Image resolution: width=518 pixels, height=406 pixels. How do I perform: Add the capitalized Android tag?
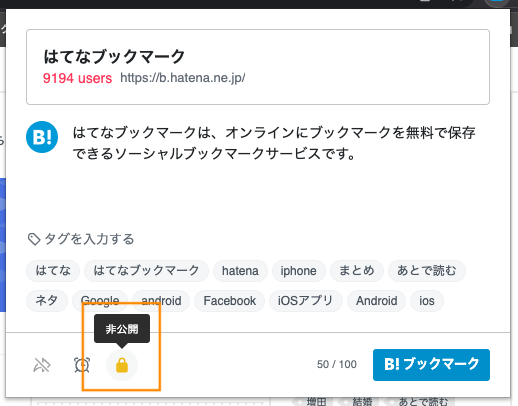click(377, 301)
